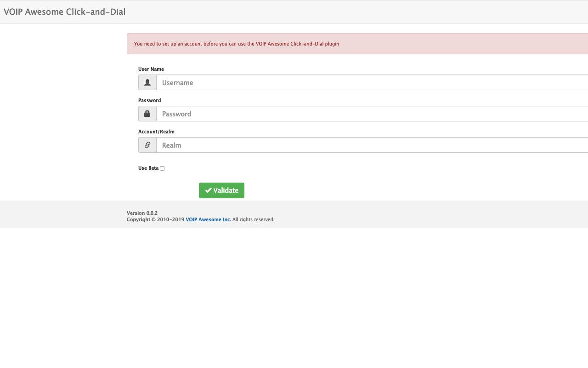Focus the Username input field
Screen dimensions: 588x368
372,82
